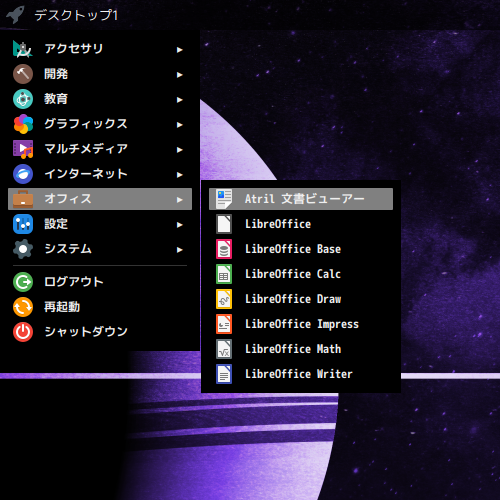This screenshot has height=500, width=500.
Task: Click the 教育 label
Action: point(56,99)
